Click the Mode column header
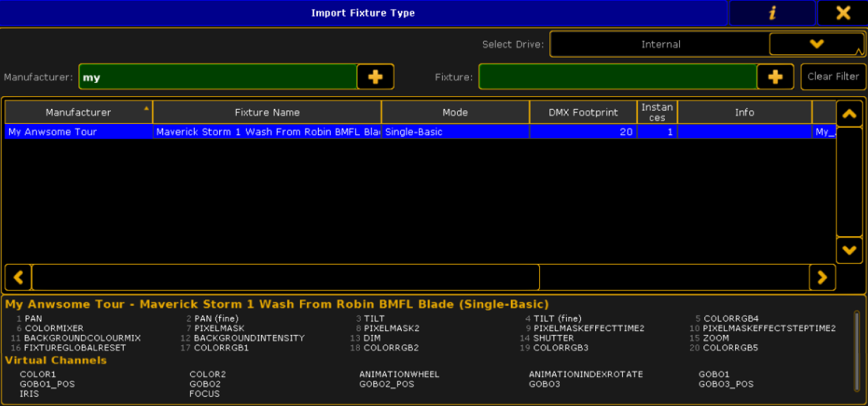Viewport: 868px width, 406px height. click(455, 112)
